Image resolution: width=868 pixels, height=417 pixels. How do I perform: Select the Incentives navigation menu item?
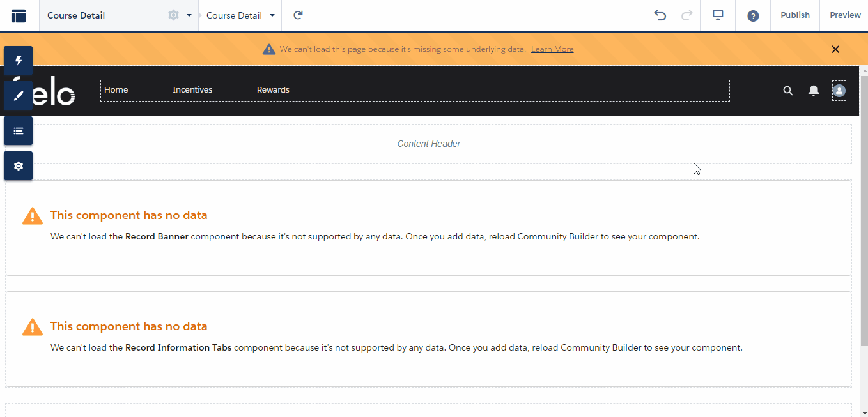192,90
